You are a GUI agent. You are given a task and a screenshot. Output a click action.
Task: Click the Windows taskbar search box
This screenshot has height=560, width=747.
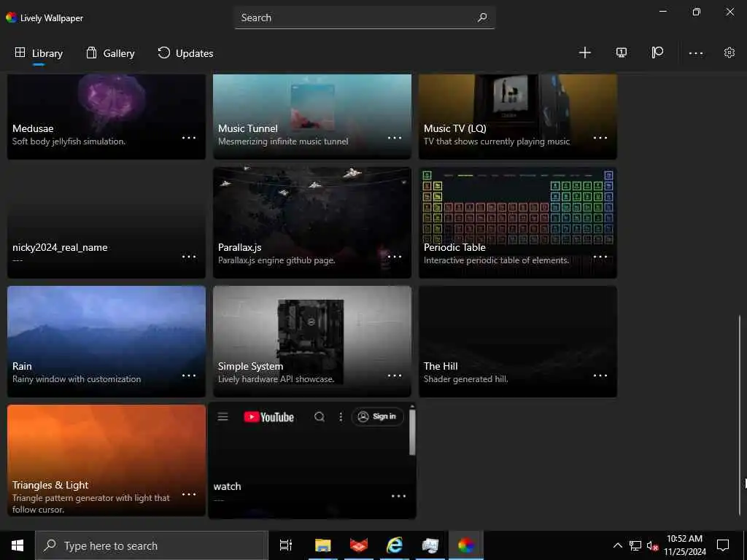tap(152, 545)
